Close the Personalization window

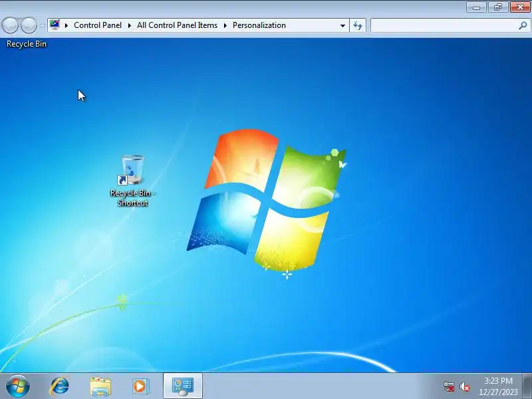pos(520,7)
